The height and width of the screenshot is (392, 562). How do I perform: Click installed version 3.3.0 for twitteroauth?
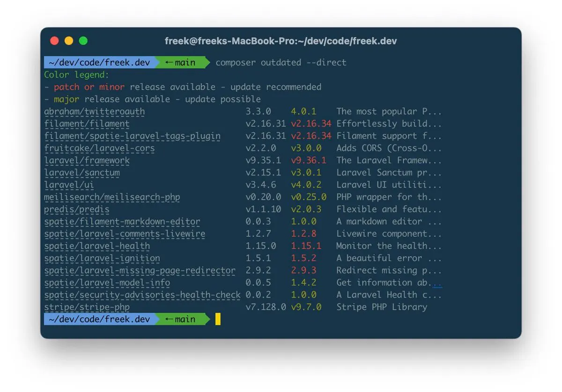tap(258, 111)
